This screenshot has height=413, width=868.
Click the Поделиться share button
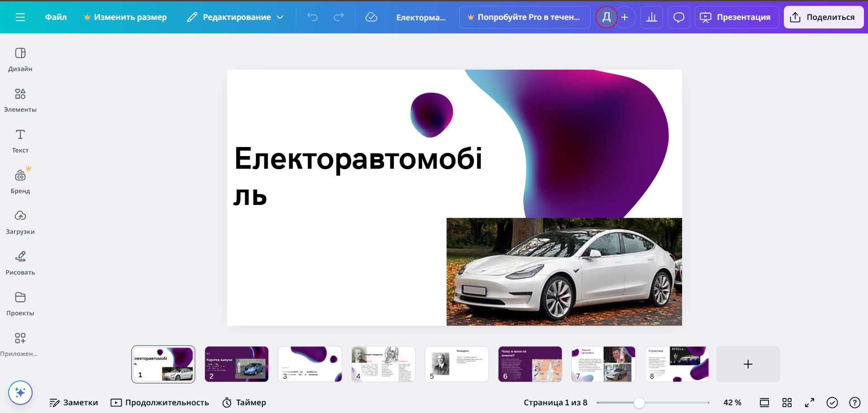(824, 17)
